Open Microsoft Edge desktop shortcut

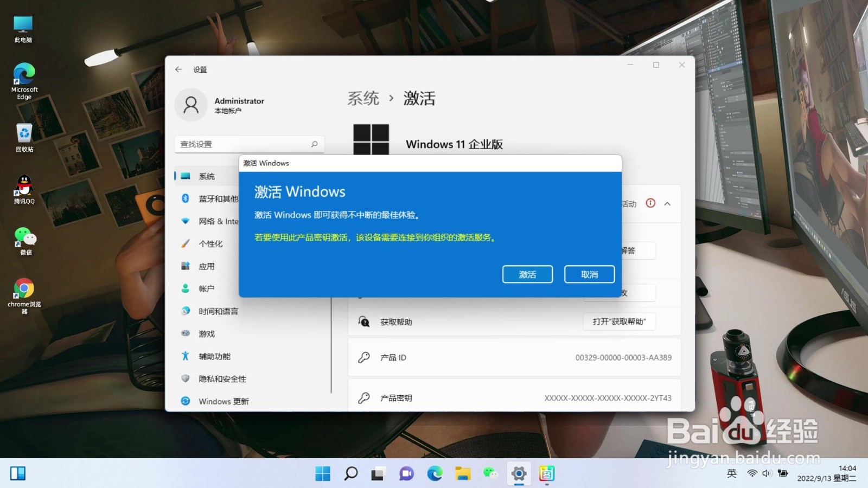point(24,81)
